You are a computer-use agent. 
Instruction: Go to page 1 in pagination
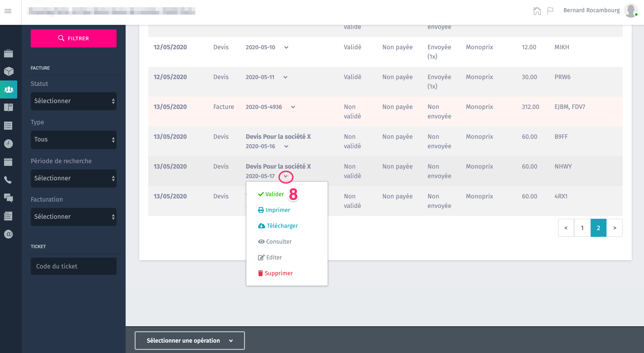pos(582,228)
